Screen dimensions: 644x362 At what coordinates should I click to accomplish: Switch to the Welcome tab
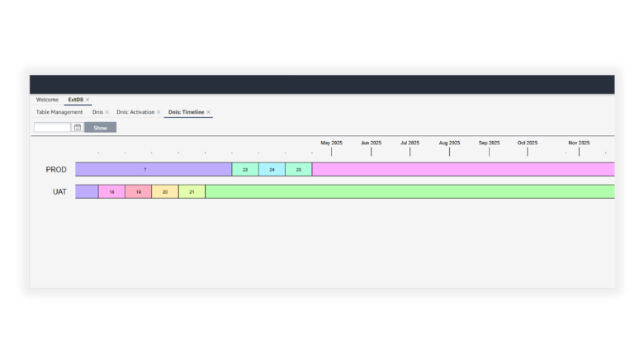[47, 100]
